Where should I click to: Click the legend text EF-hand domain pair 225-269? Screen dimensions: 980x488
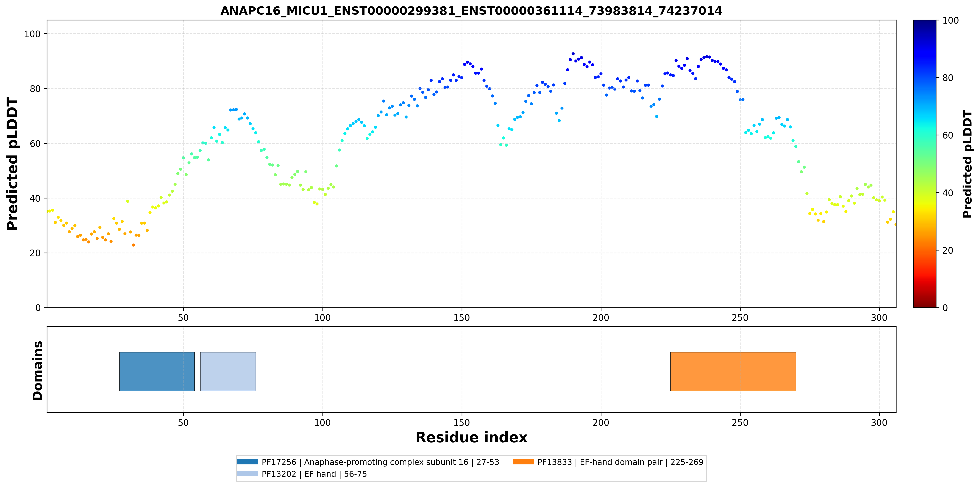[x=642, y=462]
